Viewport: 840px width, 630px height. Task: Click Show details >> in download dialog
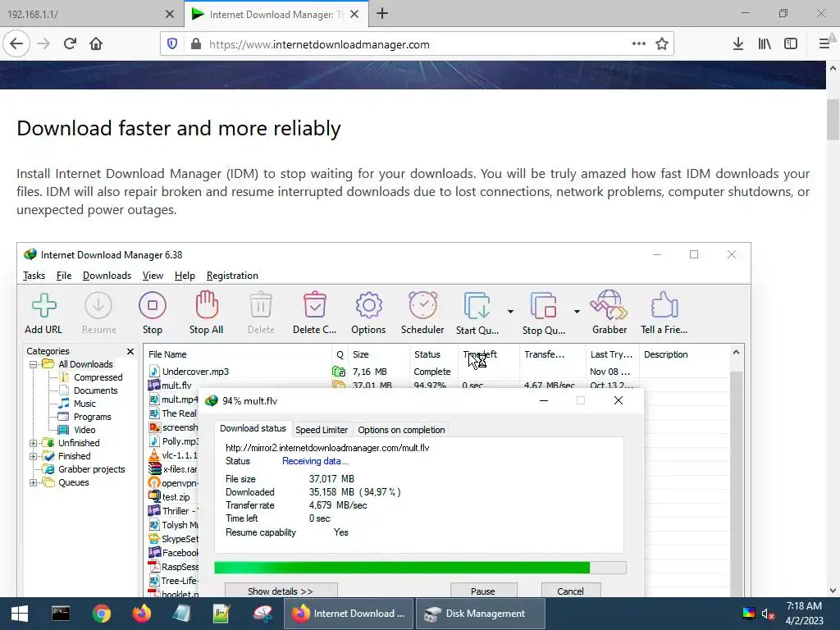coord(281,591)
